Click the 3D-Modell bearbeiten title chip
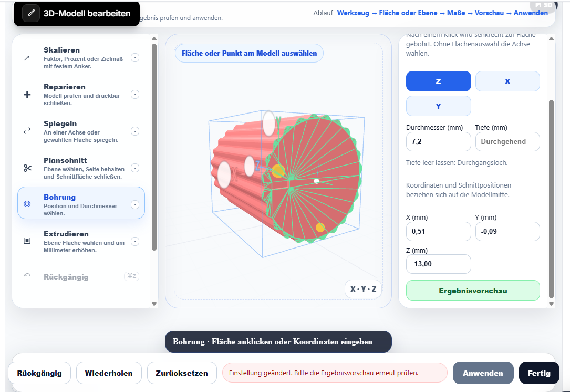Viewport: 570px width, 392px height. (x=77, y=14)
